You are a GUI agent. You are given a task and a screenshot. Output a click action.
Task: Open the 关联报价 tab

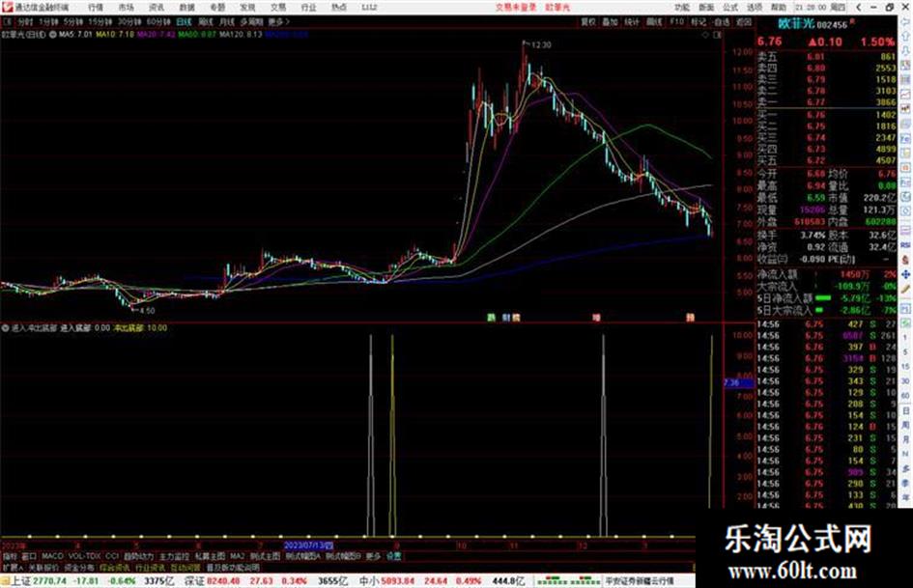43,568
